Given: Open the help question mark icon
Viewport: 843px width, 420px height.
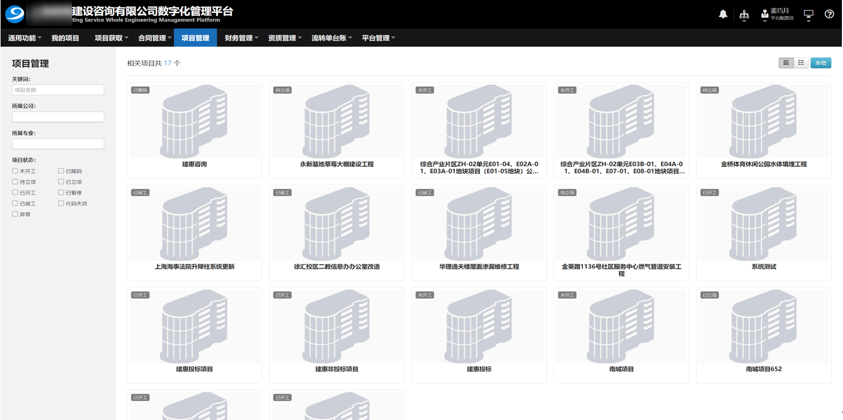Looking at the screenshot, I should [x=829, y=15].
